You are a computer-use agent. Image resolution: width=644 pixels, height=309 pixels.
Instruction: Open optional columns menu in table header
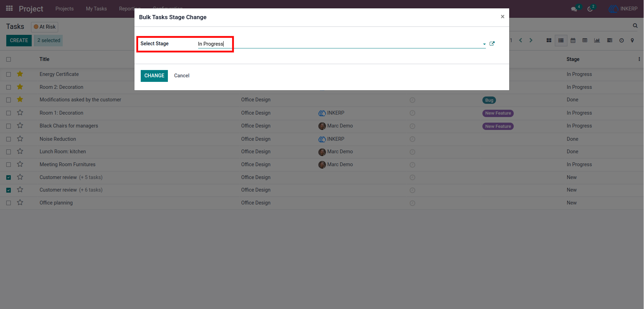click(639, 59)
